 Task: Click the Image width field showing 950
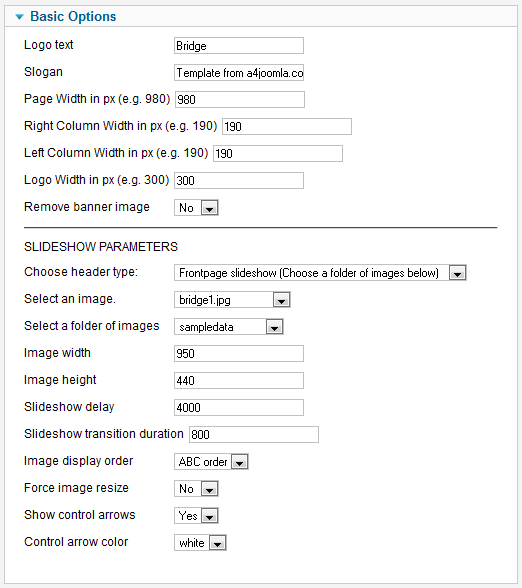coord(239,354)
